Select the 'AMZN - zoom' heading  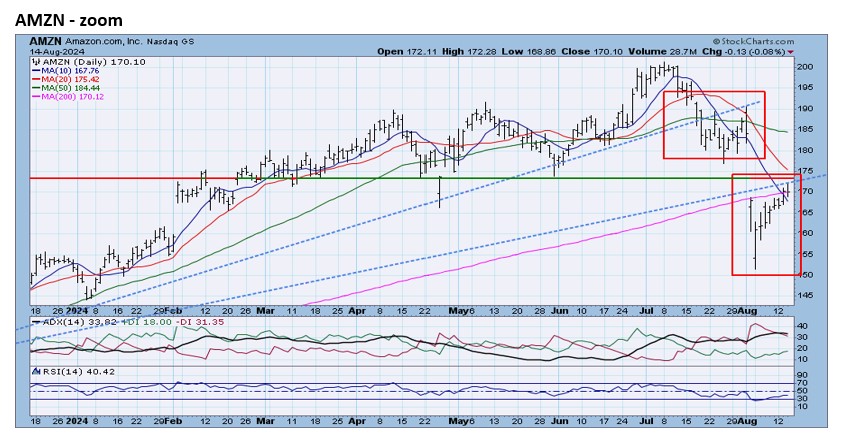pyautogui.click(x=69, y=20)
